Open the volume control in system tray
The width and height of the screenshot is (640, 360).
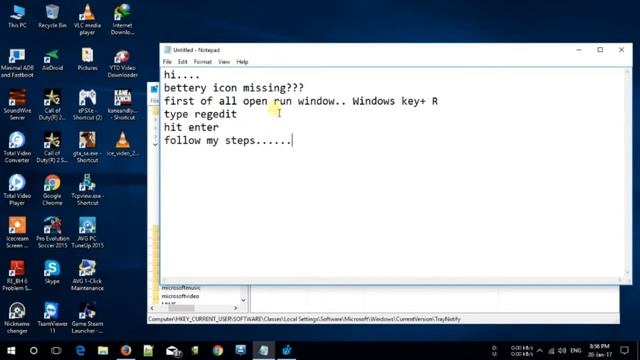click(562, 351)
